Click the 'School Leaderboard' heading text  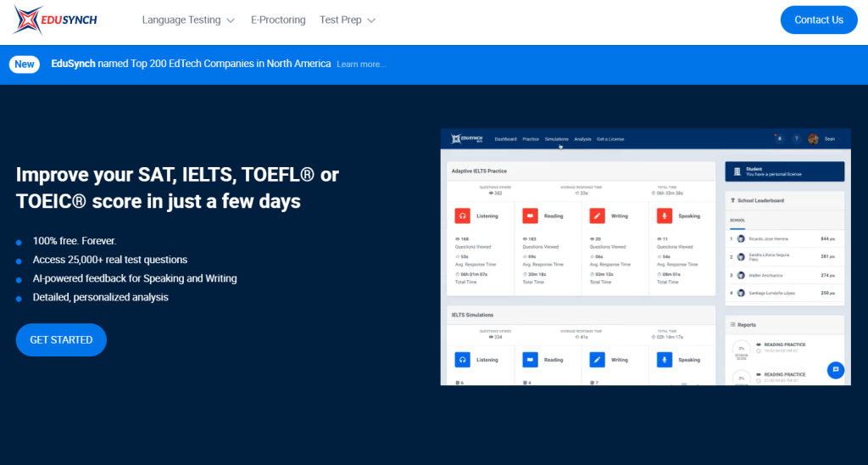tap(760, 200)
